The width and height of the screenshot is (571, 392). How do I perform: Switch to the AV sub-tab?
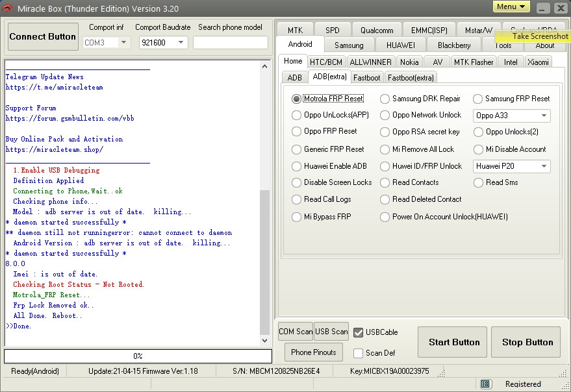click(x=437, y=62)
